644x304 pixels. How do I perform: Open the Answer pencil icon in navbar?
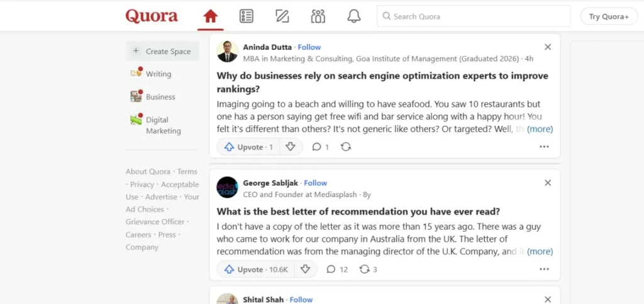click(x=282, y=16)
